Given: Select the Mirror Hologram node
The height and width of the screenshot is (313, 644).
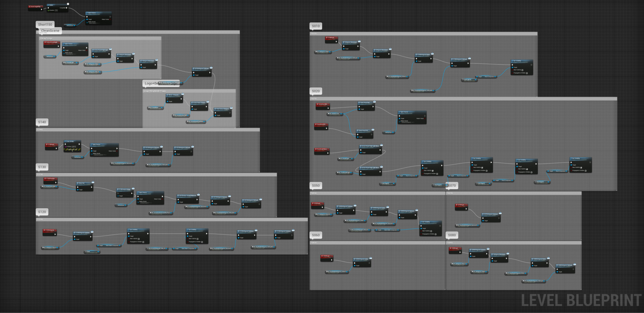Looking at the screenshot, I should 175,98.
